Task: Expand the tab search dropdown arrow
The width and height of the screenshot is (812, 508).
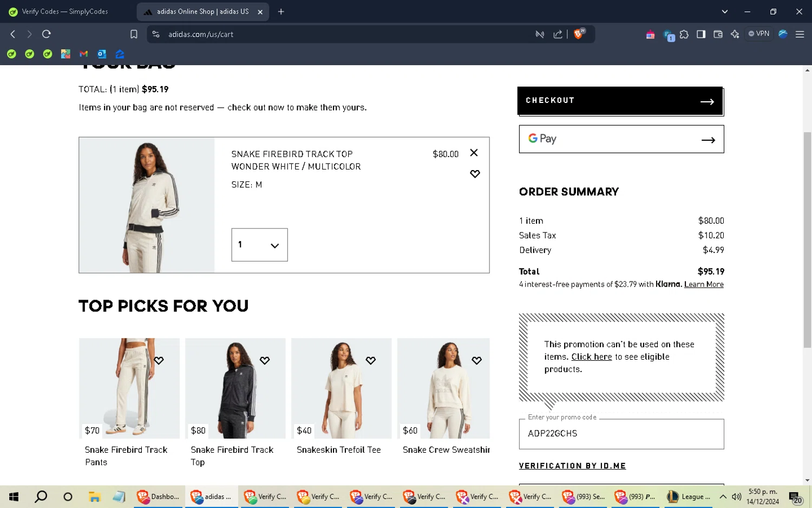Action: point(725,11)
